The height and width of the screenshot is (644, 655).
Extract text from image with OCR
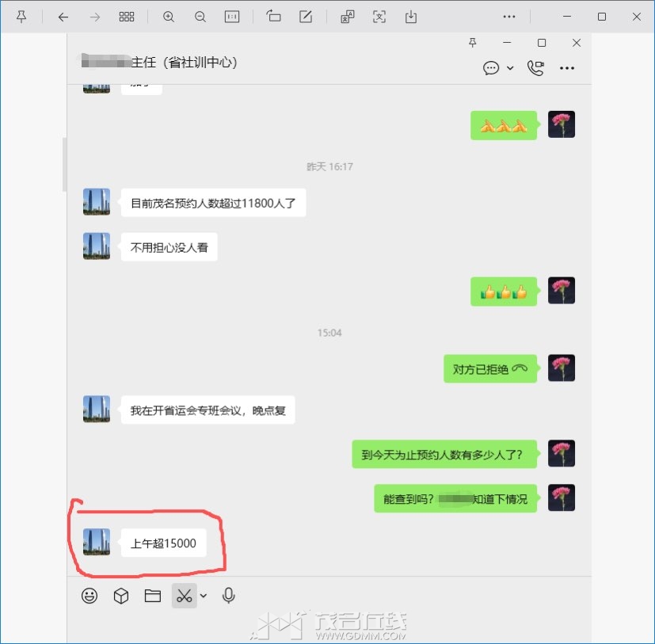coord(379,17)
